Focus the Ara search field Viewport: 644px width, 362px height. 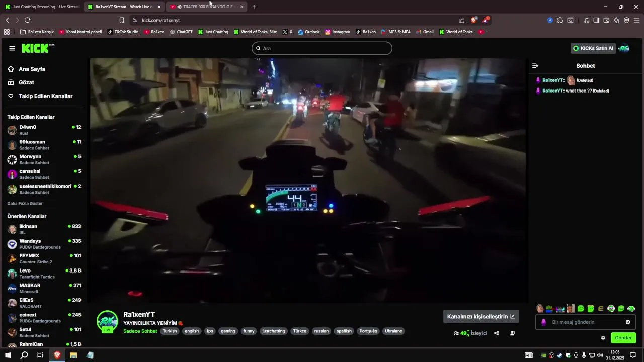point(322,48)
